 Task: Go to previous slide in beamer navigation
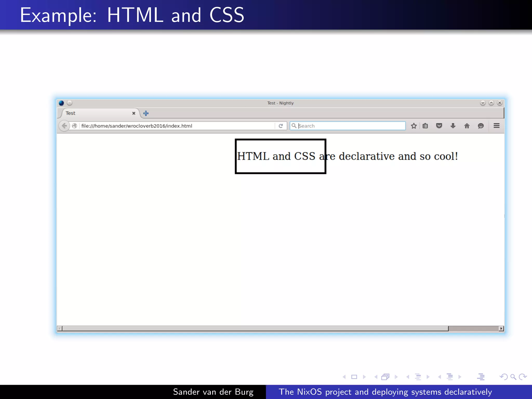344,377
